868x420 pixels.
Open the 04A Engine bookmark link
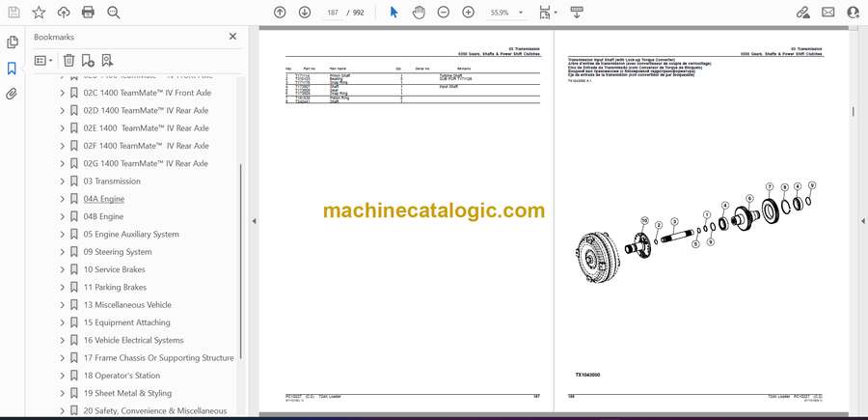tap(103, 199)
